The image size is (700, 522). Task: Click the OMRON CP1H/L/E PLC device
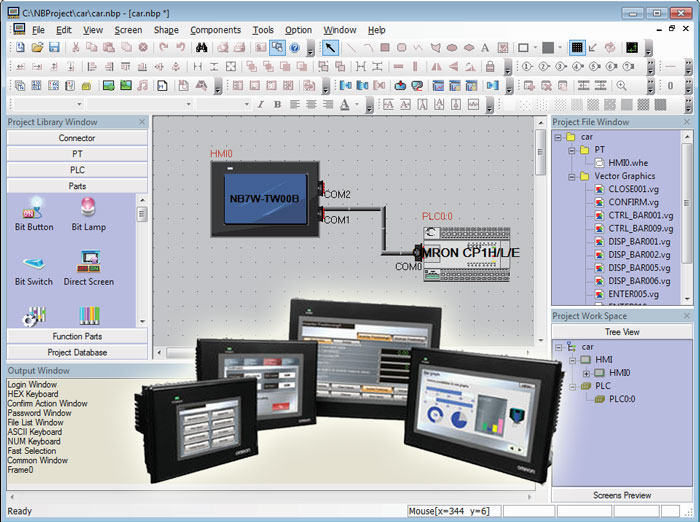(467, 254)
